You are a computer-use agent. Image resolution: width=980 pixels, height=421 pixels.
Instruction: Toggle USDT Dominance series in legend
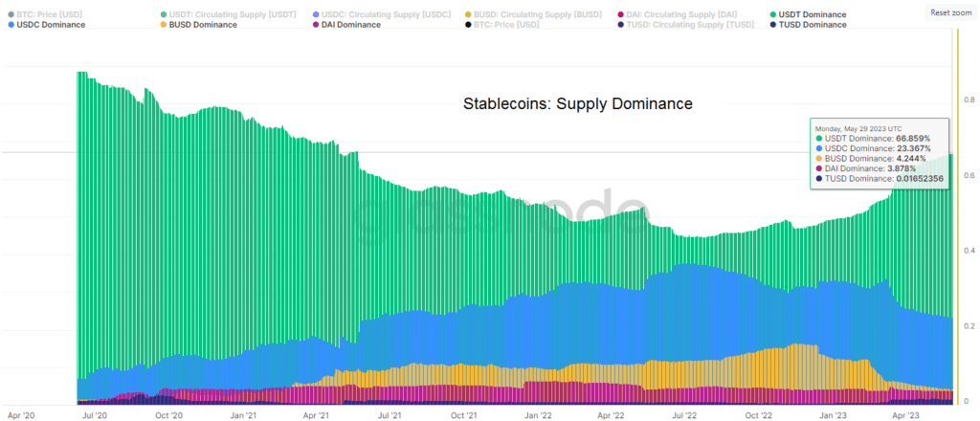pos(813,14)
